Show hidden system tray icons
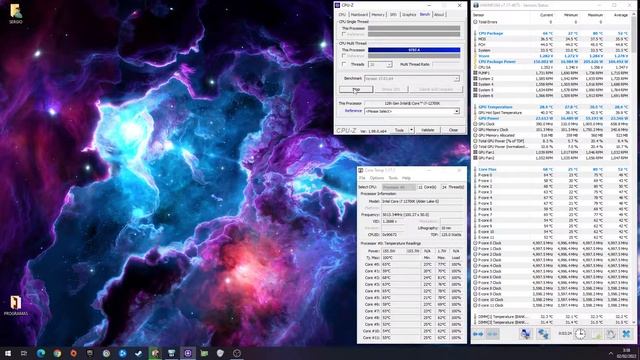Viewport: 640px width, 360px height. (611, 353)
